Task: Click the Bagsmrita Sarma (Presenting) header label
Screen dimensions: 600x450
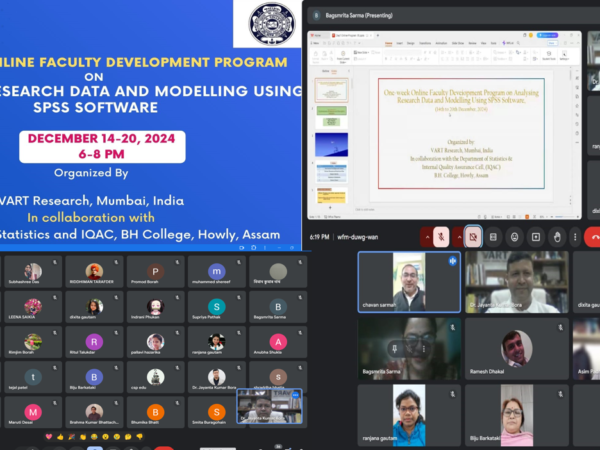Action: click(359, 16)
